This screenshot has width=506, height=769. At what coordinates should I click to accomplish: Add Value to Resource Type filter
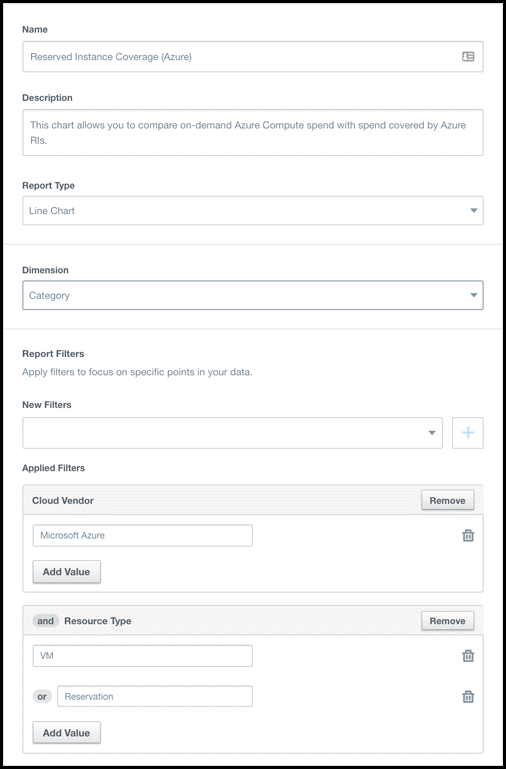67,733
